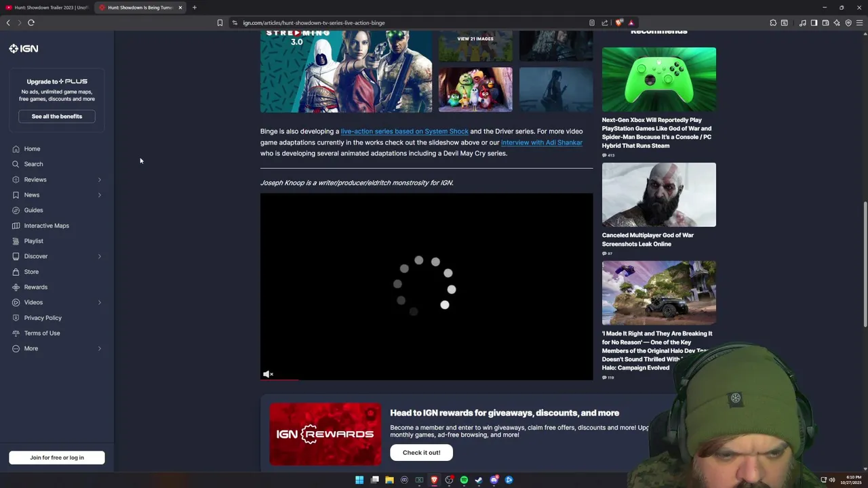Open Guides in the sidebar

[33, 210]
